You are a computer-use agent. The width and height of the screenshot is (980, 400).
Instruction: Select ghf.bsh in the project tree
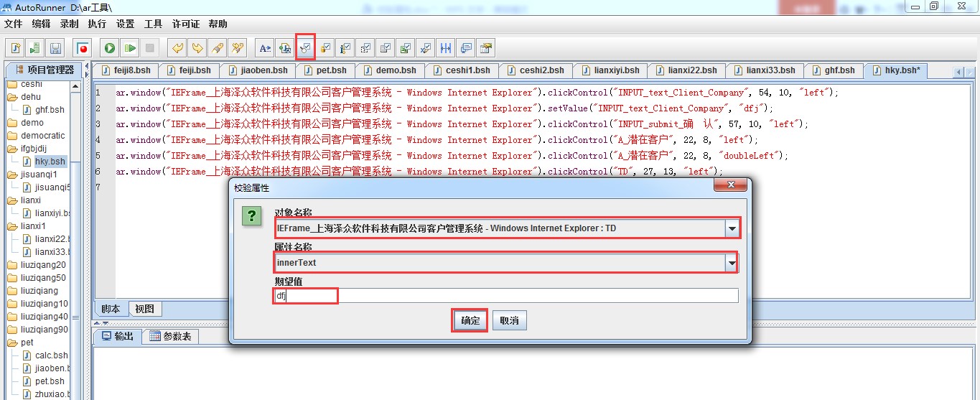pyautogui.click(x=44, y=110)
